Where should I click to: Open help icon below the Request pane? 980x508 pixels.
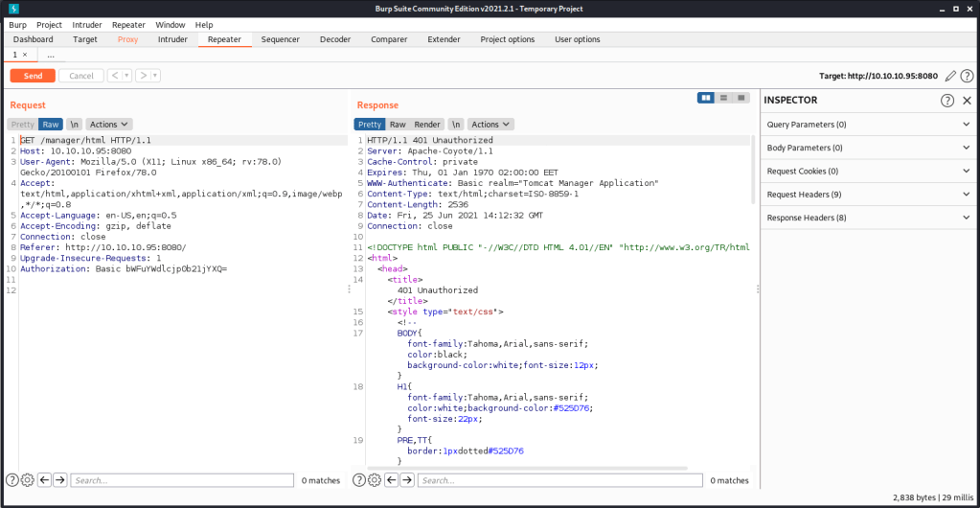pos(12,480)
